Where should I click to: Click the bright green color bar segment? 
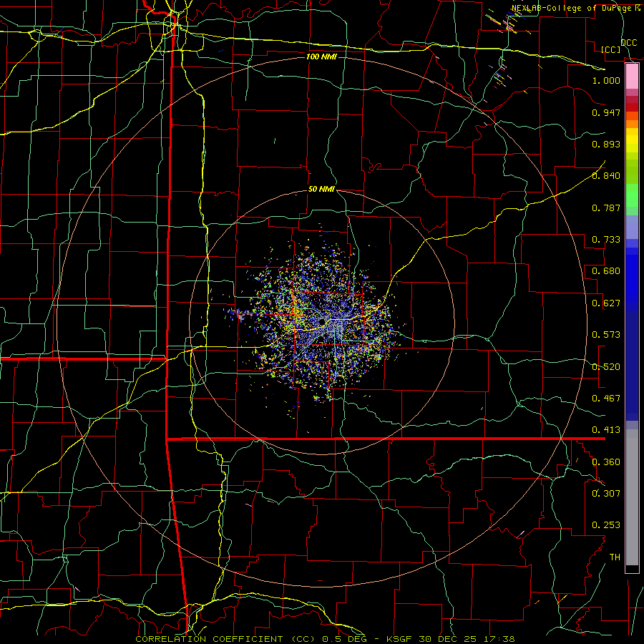[x=632, y=195]
